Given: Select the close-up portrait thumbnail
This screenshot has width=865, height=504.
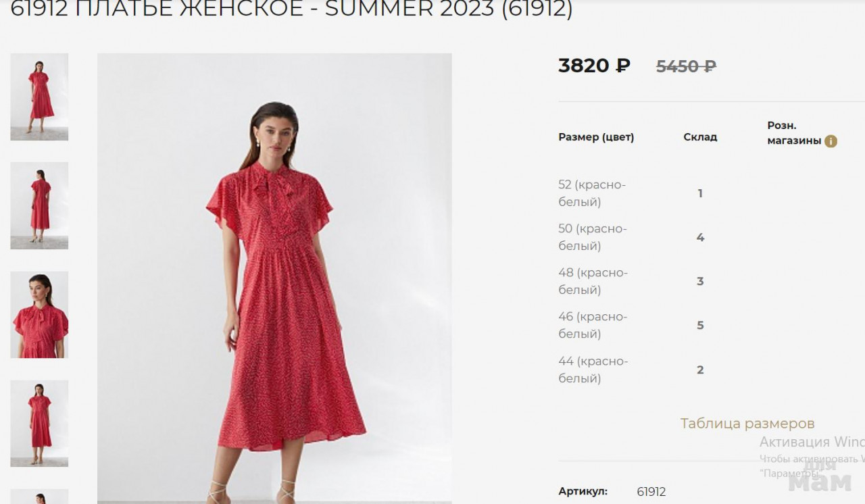Looking at the screenshot, I should pos(39,315).
